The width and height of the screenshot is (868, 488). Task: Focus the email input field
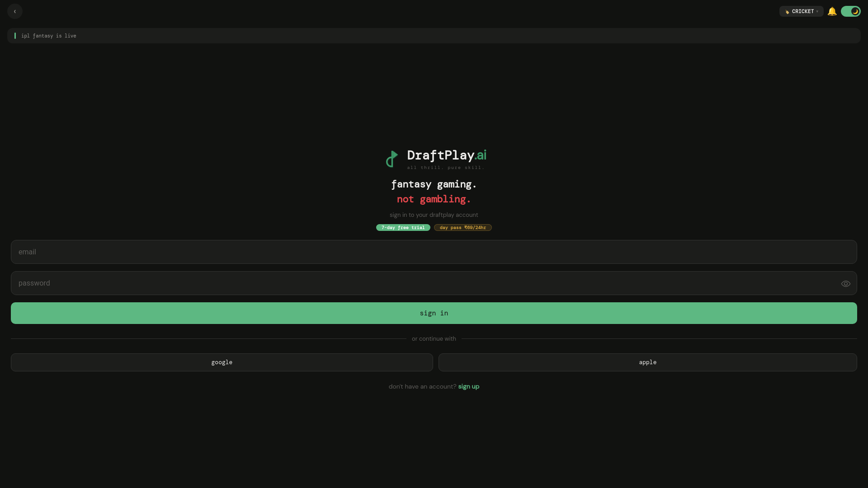434,252
